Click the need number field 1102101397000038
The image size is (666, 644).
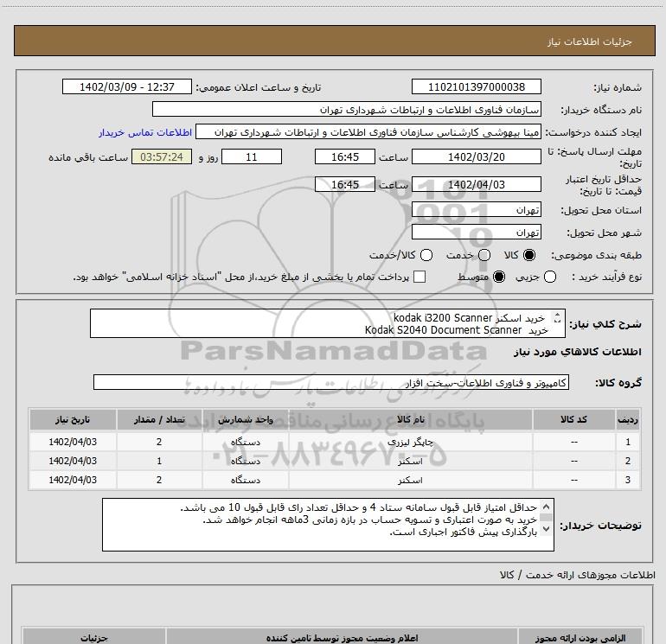pos(476,87)
